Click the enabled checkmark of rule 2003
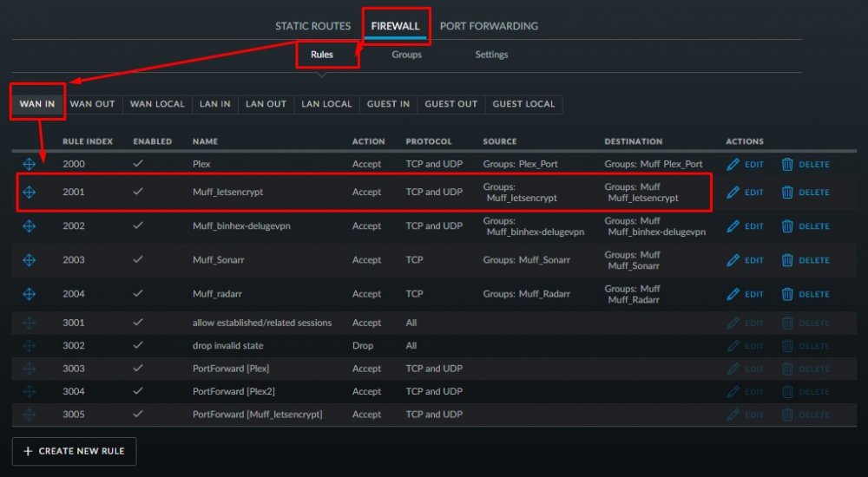 click(x=138, y=259)
